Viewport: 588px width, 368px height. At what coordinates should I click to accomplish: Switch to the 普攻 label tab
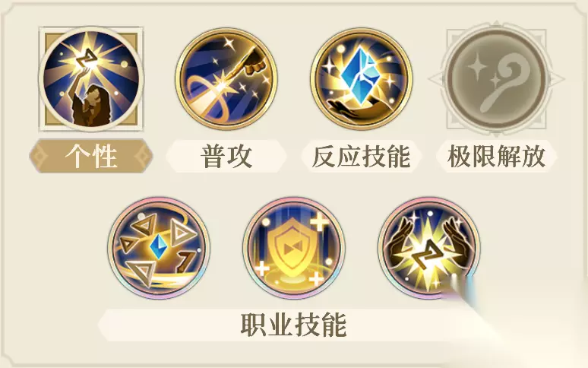tap(226, 156)
